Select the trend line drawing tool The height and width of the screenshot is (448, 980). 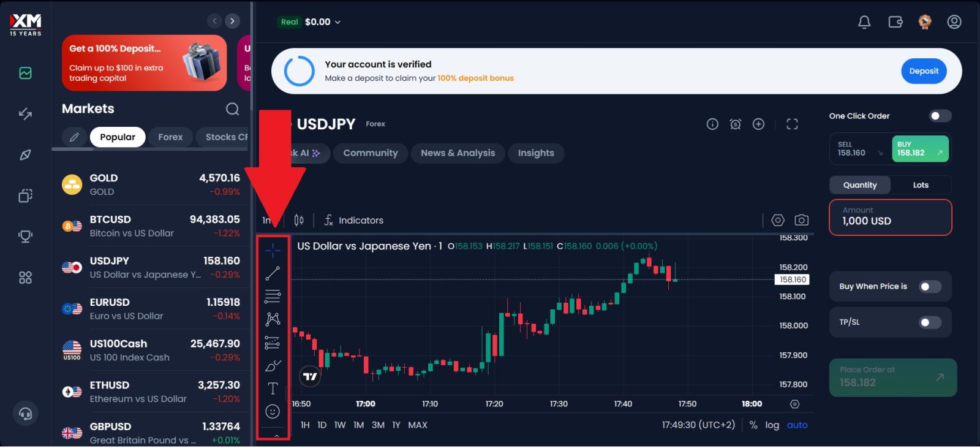coord(273,273)
